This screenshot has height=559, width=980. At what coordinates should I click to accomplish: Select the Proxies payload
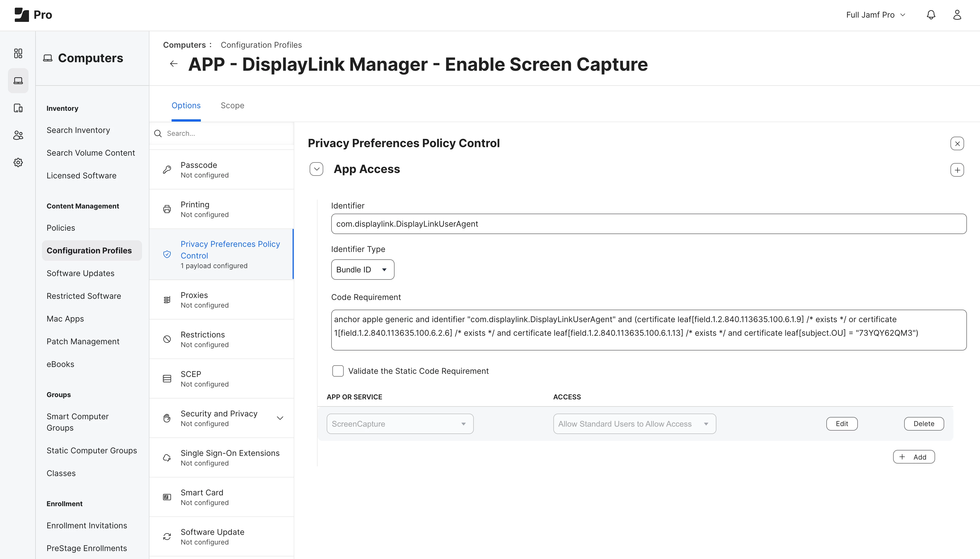tap(222, 299)
